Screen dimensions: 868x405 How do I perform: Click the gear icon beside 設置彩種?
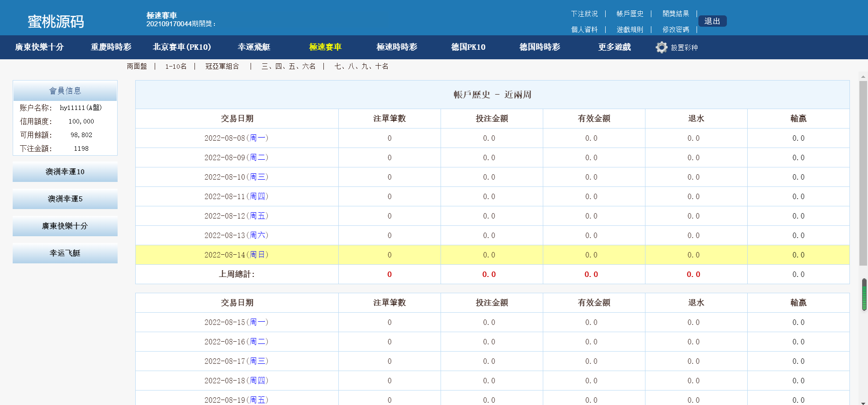(661, 48)
